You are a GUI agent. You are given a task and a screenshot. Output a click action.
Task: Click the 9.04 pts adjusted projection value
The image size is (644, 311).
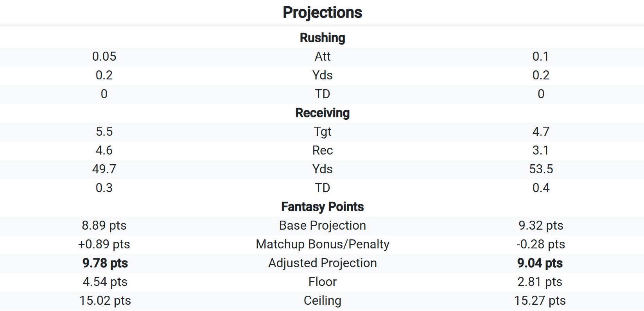click(x=540, y=263)
